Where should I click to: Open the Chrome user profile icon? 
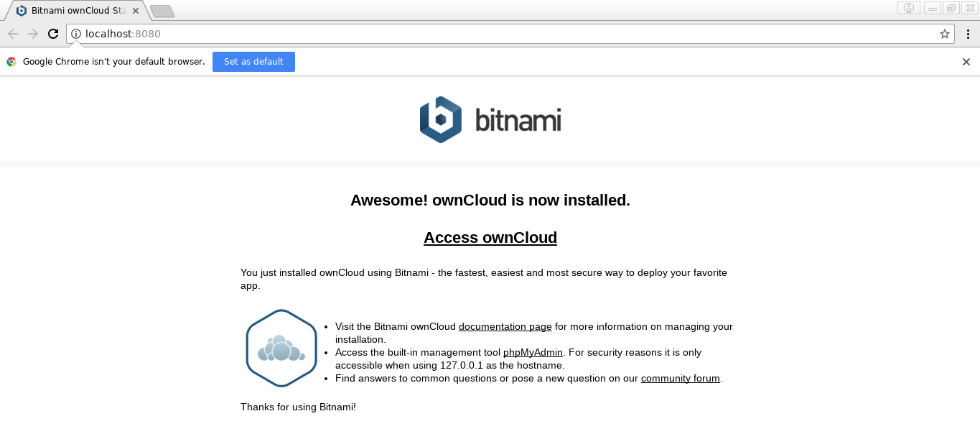click(x=908, y=9)
